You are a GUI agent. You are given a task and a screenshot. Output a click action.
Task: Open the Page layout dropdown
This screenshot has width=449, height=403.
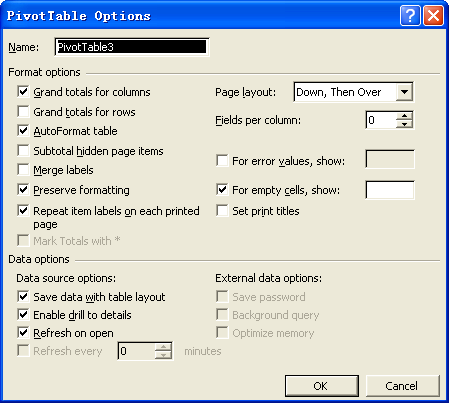(x=404, y=92)
